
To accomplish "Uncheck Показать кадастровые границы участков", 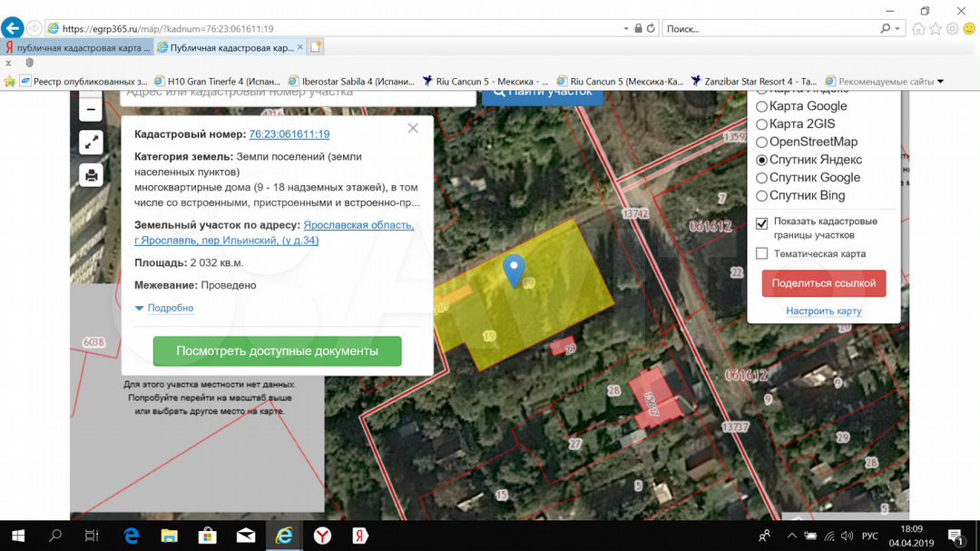I will click(762, 222).
